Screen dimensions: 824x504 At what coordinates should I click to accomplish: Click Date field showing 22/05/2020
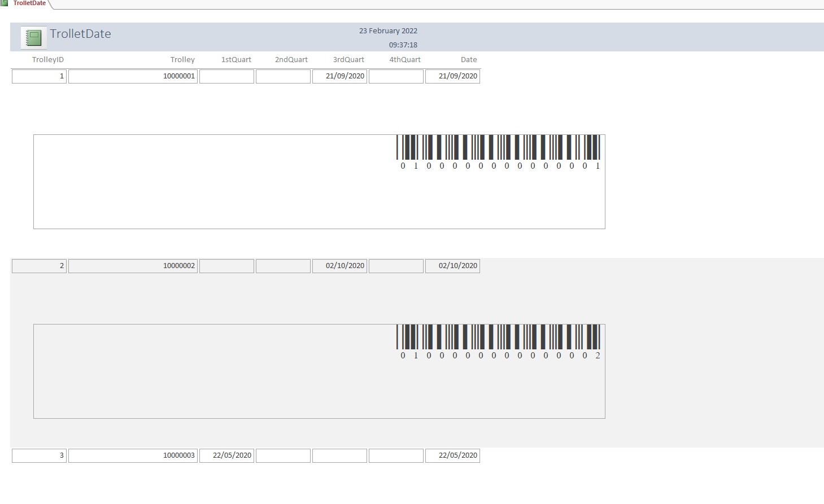[x=452, y=455]
